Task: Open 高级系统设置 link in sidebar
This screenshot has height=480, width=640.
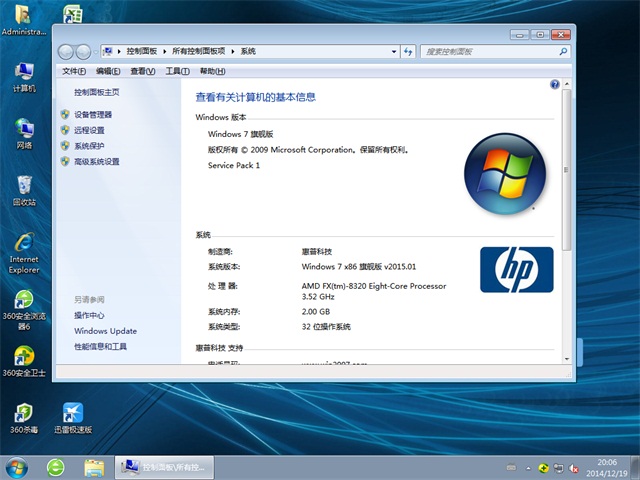Action: pyautogui.click(x=96, y=161)
